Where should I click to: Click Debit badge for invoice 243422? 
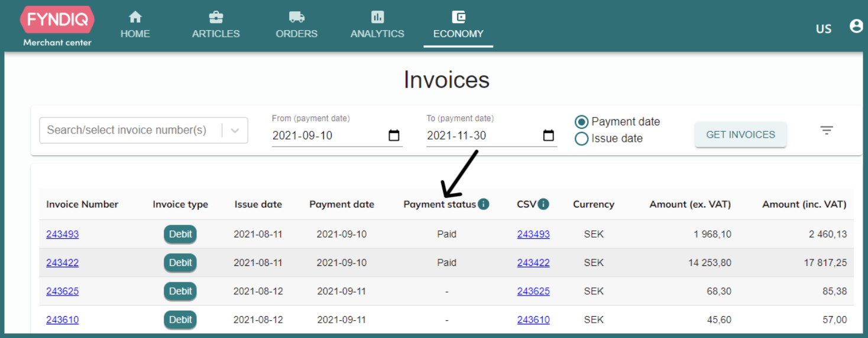180,262
